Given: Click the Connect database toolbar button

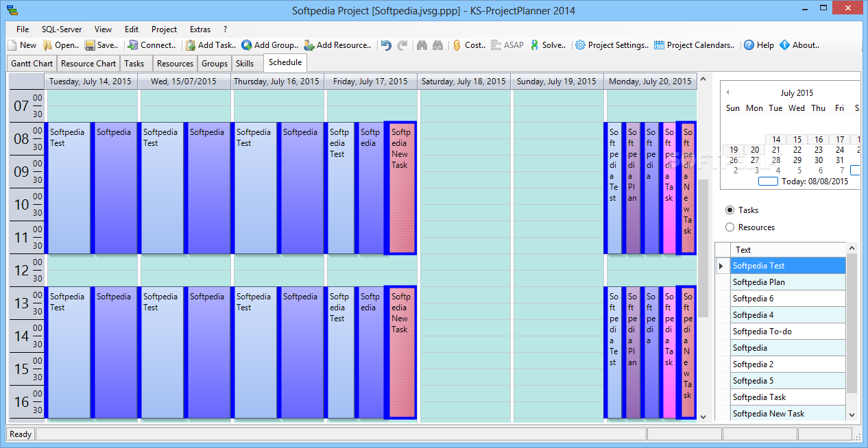Looking at the screenshot, I should (x=152, y=45).
